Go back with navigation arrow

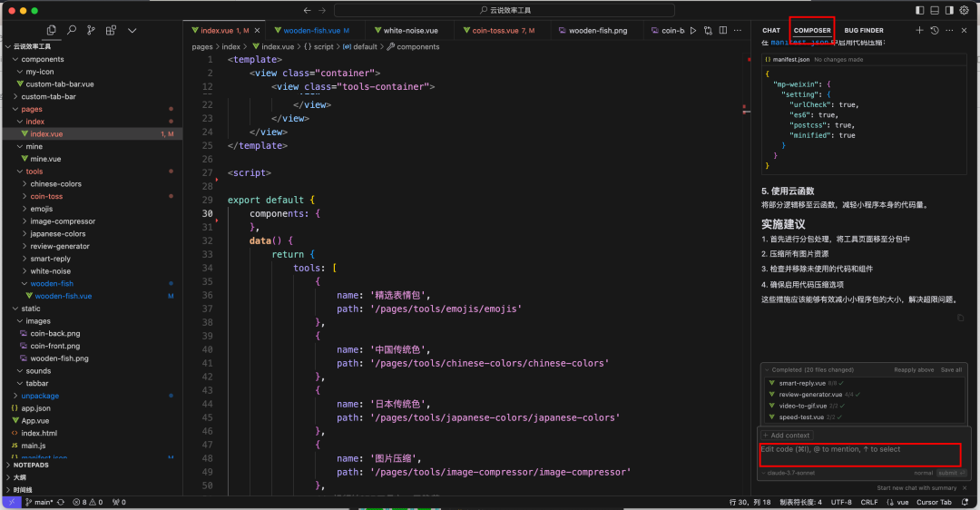(307, 10)
